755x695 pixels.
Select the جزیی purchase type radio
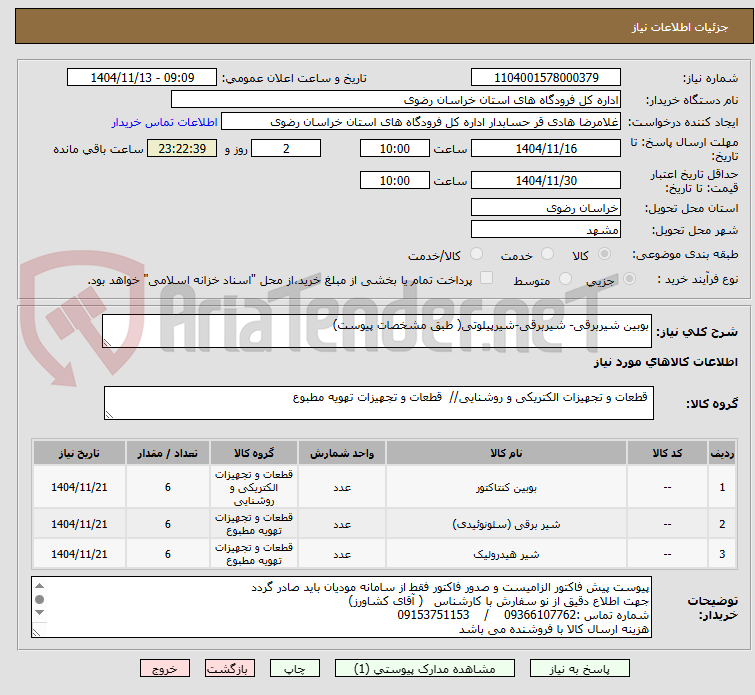click(x=629, y=279)
